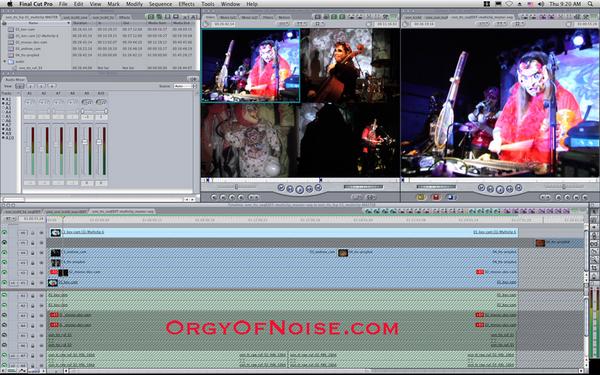Click Viewer Play Around Current Frame button

[309, 189]
